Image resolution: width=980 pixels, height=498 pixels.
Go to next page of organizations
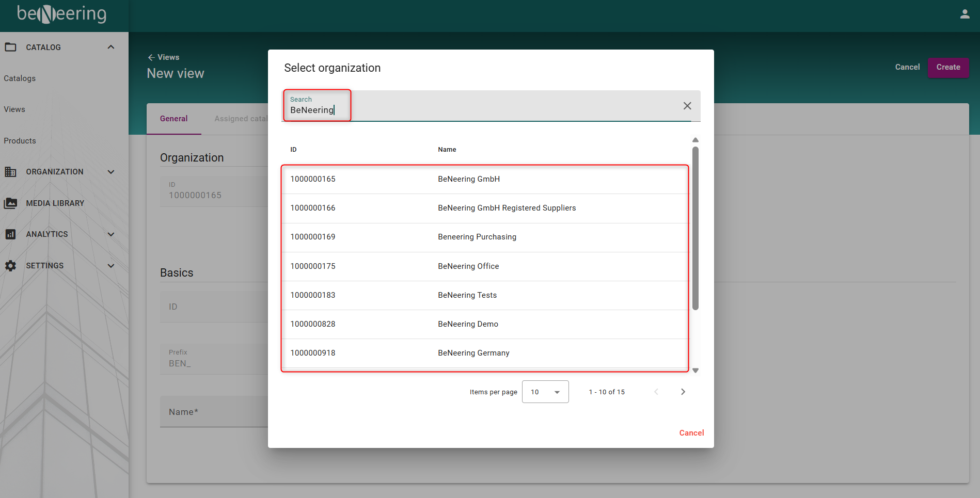(x=683, y=392)
